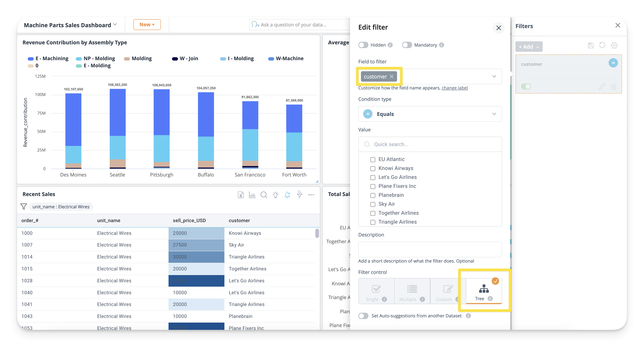Image resolution: width=644 pixels, height=347 pixels.
Task: Open the three-dots menu in Recent Sales
Action: [x=311, y=195]
